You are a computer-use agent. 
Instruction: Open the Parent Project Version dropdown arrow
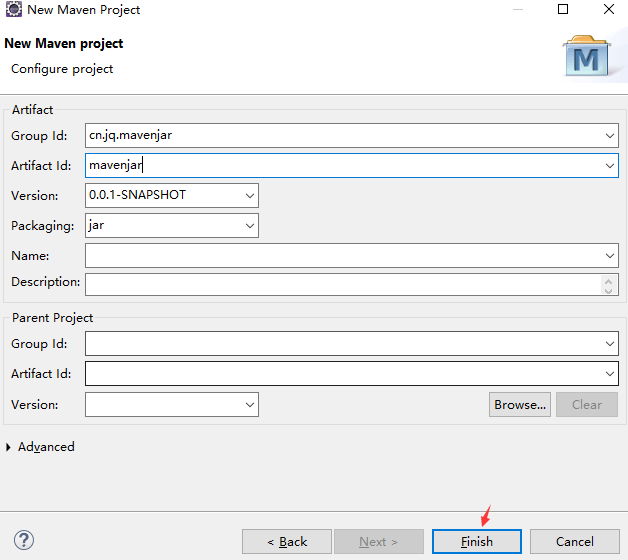click(250, 405)
